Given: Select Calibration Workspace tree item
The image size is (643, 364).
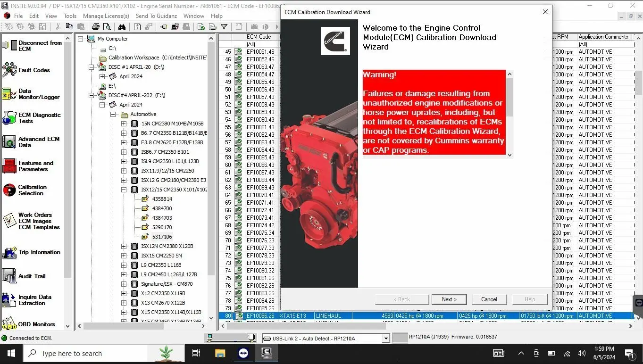Looking at the screenshot, I should pyautogui.click(x=158, y=58).
